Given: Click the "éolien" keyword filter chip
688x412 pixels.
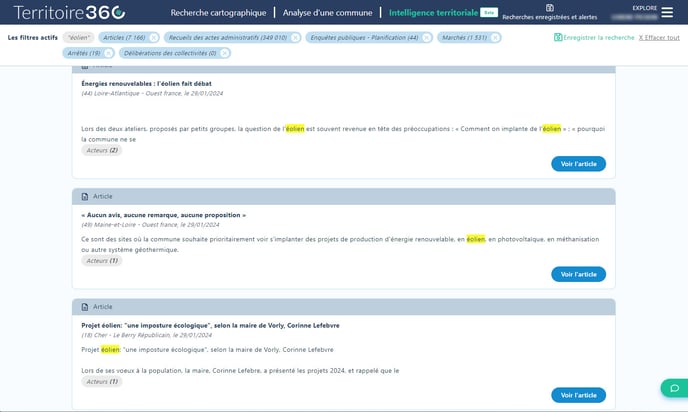Looking at the screenshot, I should [79, 38].
